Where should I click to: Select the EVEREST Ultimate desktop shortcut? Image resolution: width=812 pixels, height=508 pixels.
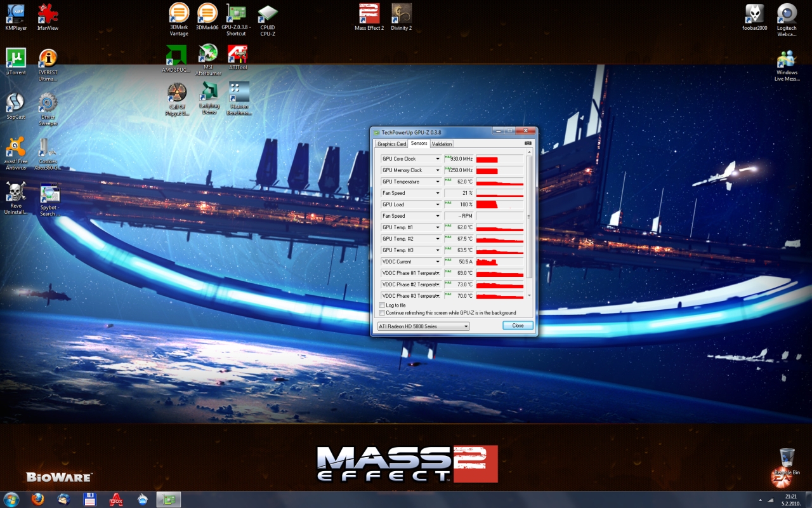pos(48,65)
